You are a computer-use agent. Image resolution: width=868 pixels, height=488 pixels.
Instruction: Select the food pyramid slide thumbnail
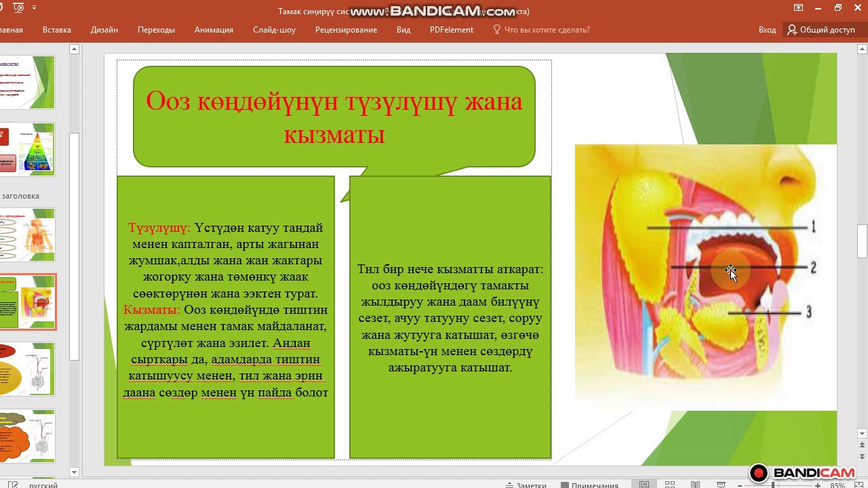(27, 149)
